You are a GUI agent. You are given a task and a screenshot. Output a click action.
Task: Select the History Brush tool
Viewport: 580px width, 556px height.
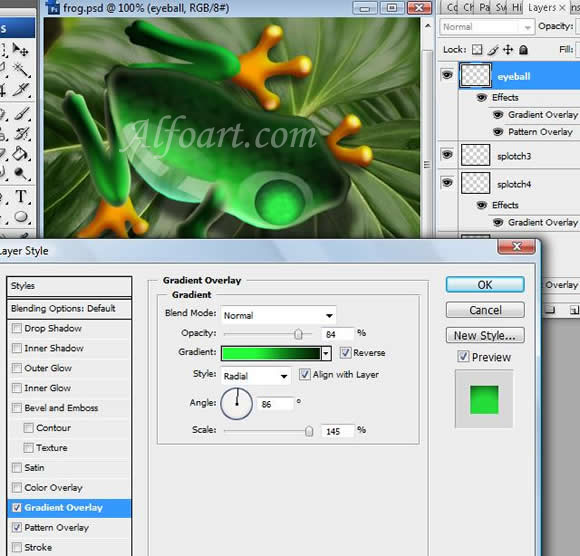point(21,134)
